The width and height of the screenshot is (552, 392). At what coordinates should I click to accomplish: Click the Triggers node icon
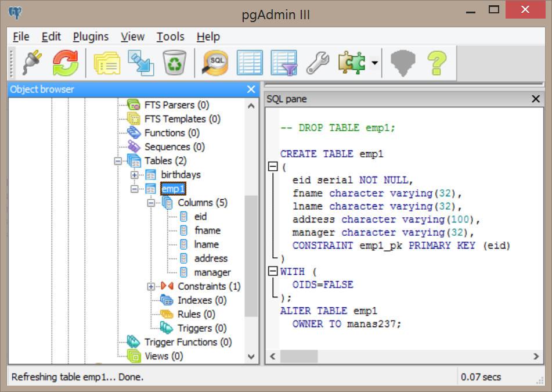[167, 328]
